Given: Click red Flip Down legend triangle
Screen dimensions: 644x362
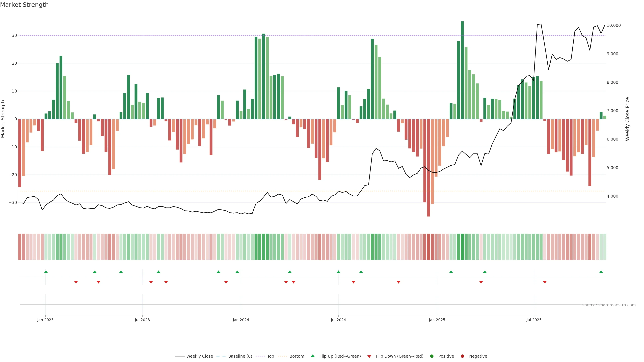Looking at the screenshot, I should 369,356.
